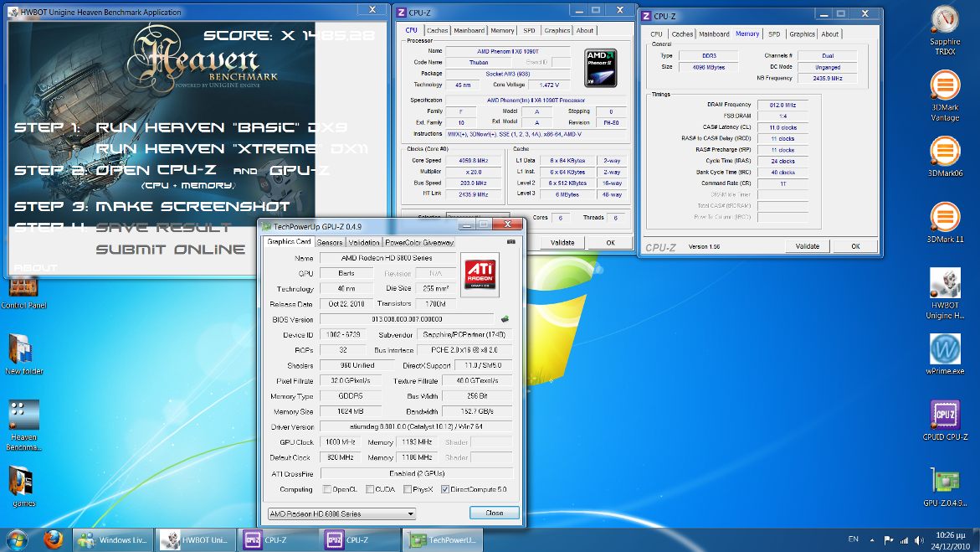Open the Graphics tab in the CPU-Z Memory window
Image resolution: width=980 pixels, height=552 pixels.
[802, 34]
